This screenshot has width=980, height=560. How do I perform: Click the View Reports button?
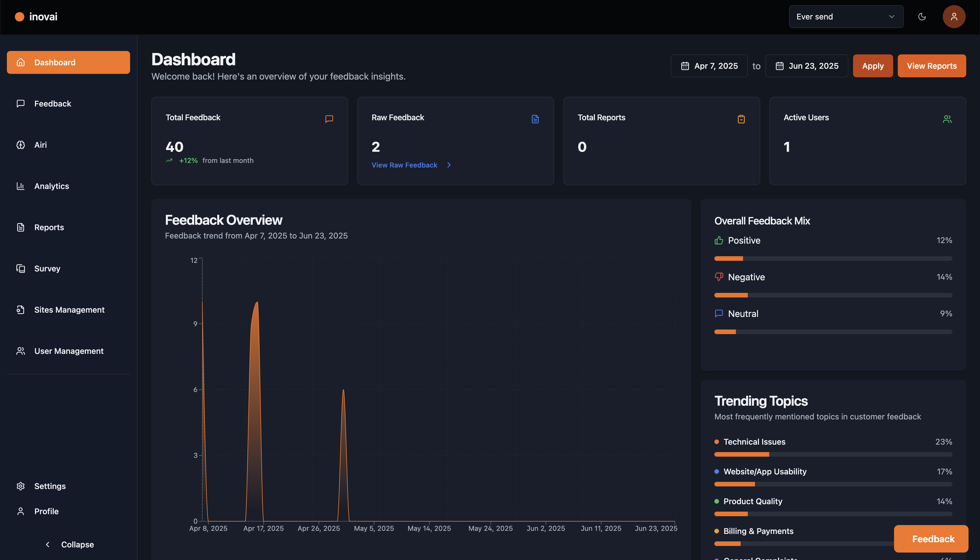point(932,66)
